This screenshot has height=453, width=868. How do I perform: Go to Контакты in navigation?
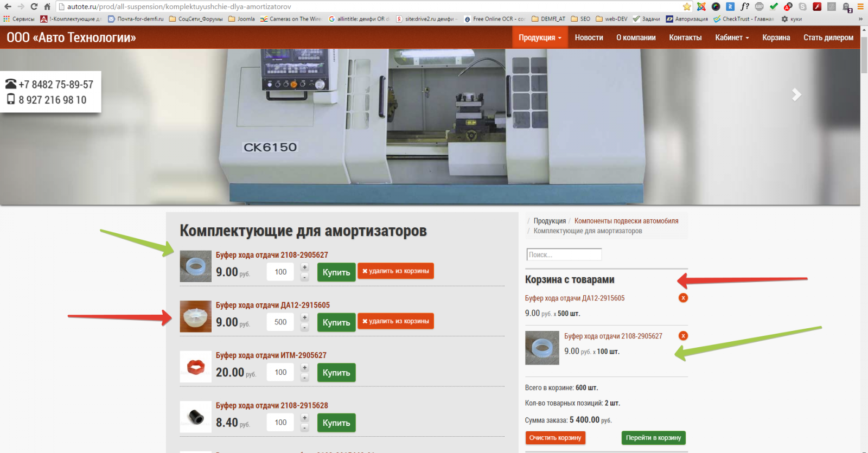(x=685, y=37)
